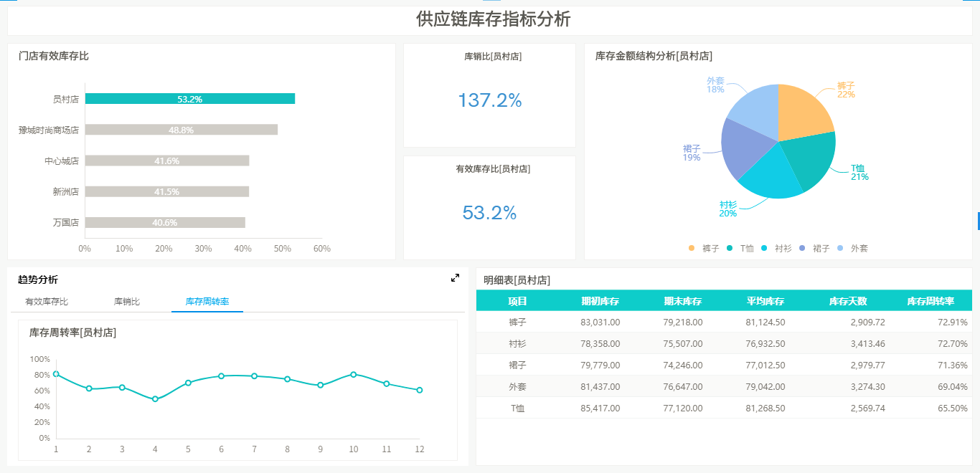Sort table by 期初库存 column header
This screenshot has width=980, height=473.
(600, 301)
